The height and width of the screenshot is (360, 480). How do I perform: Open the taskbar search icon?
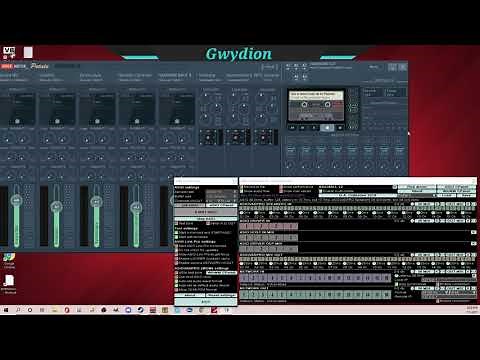pyautogui.click(x=18, y=310)
